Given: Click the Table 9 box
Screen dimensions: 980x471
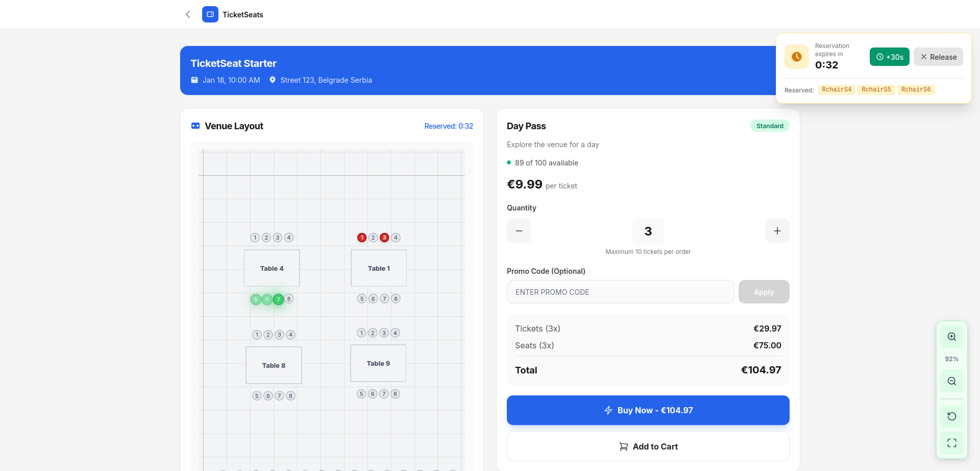Looking at the screenshot, I should coord(378,363).
